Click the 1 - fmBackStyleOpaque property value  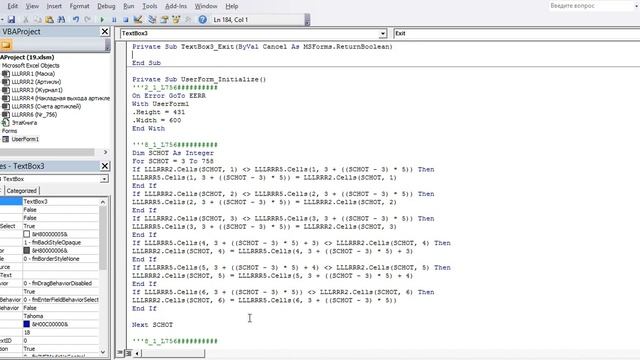click(x=60, y=242)
